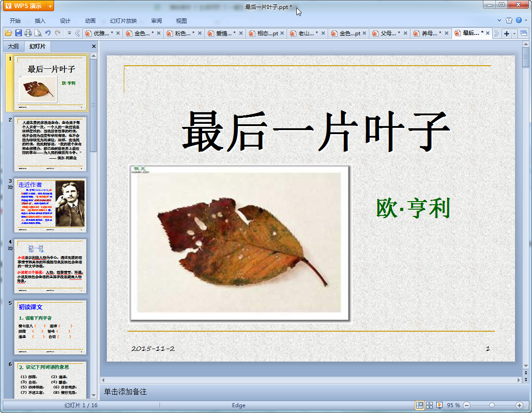Viewport: 532px width, 413px height.
Task: Open the skin changer shirt icon
Action: (x=509, y=21)
